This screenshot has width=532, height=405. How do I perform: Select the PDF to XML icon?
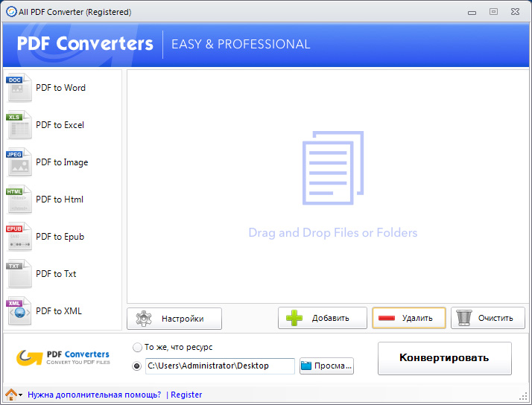click(19, 311)
